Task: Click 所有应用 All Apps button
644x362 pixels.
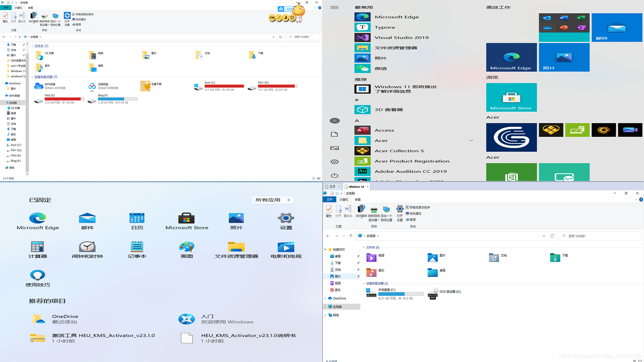Action: point(273,200)
